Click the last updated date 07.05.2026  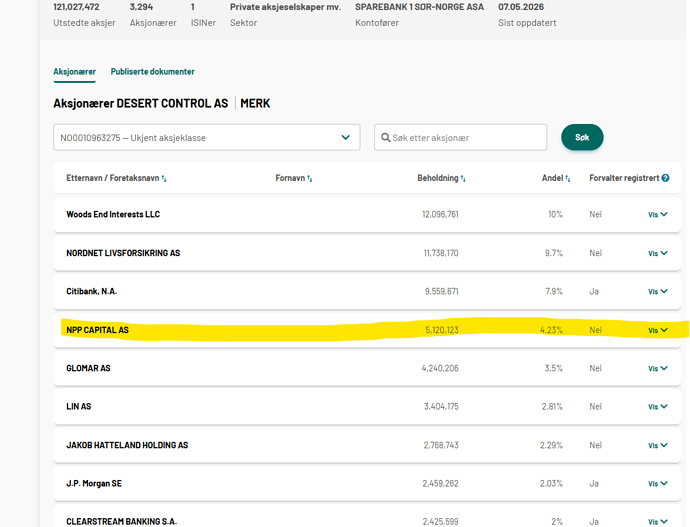tap(521, 7)
